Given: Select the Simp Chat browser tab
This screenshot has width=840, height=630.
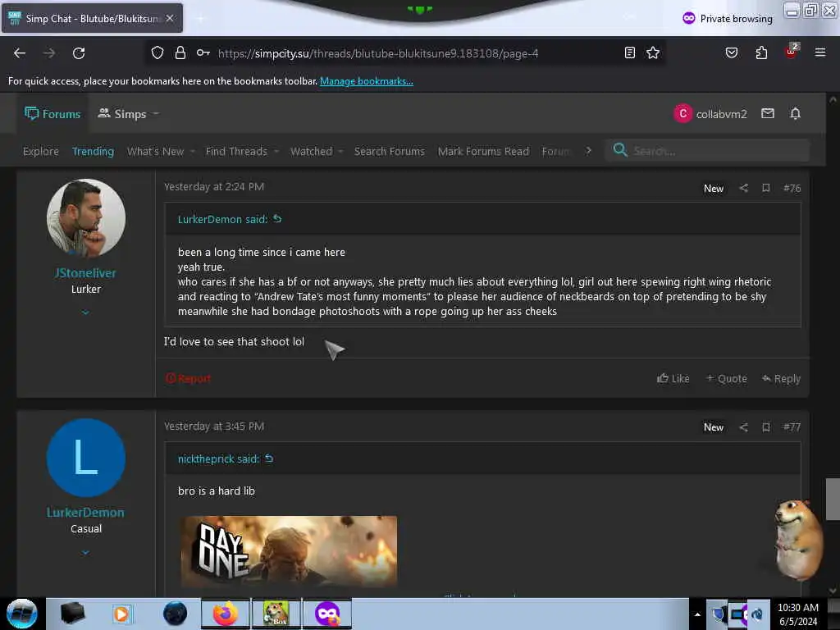Looking at the screenshot, I should [91, 19].
